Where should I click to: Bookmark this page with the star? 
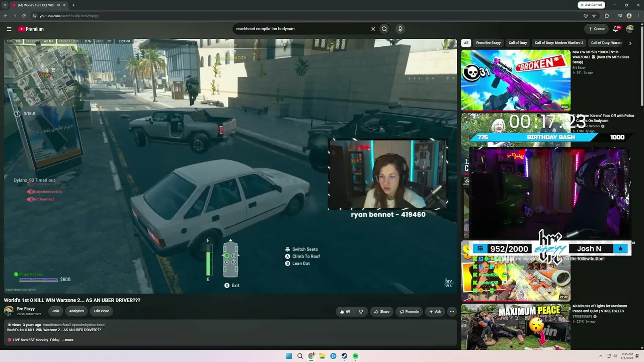tap(594, 16)
